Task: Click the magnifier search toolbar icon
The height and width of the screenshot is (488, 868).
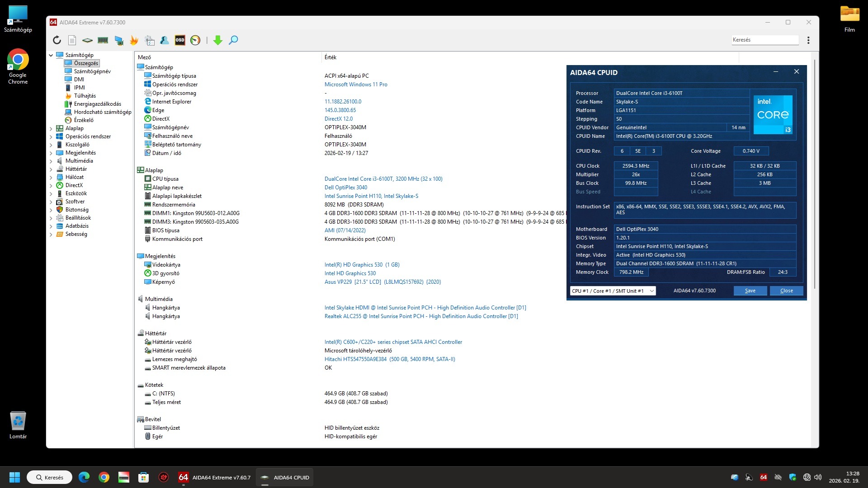Action: (233, 40)
